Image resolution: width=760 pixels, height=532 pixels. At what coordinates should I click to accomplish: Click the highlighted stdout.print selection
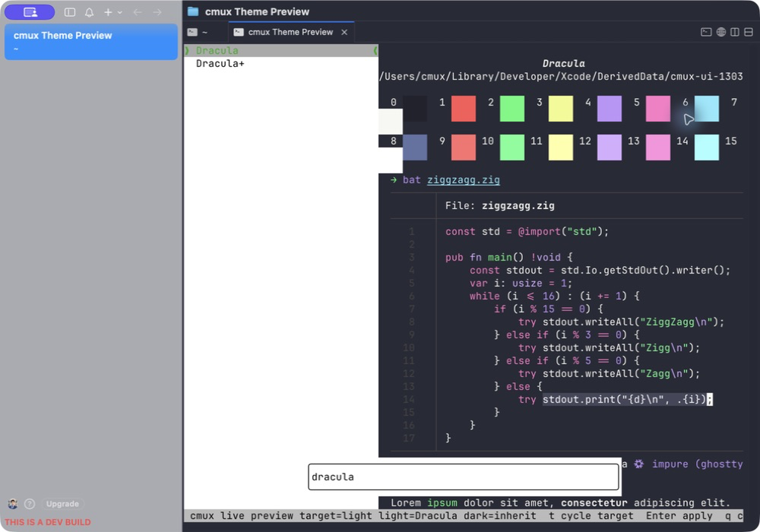(x=627, y=399)
